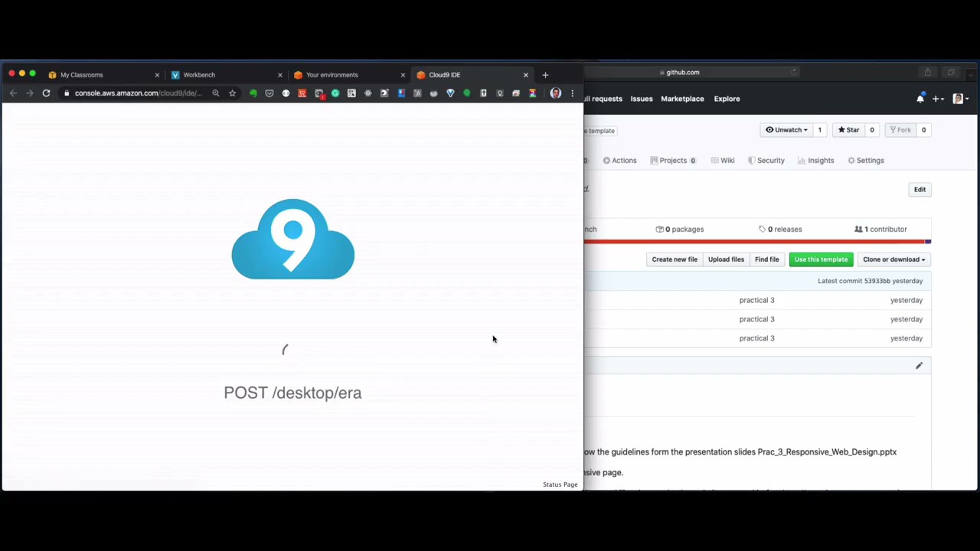Open the Status Page link
This screenshot has height=551, width=980.
tap(560, 484)
